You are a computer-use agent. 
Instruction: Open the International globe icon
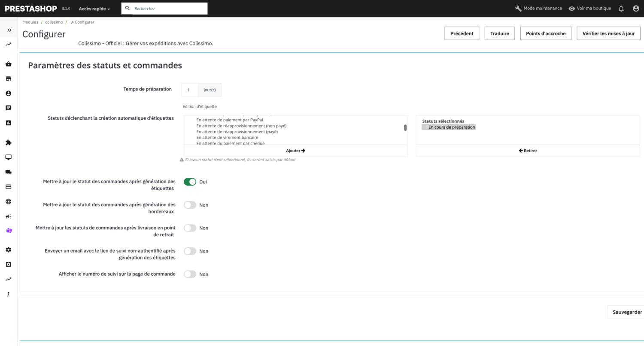coord(8,201)
